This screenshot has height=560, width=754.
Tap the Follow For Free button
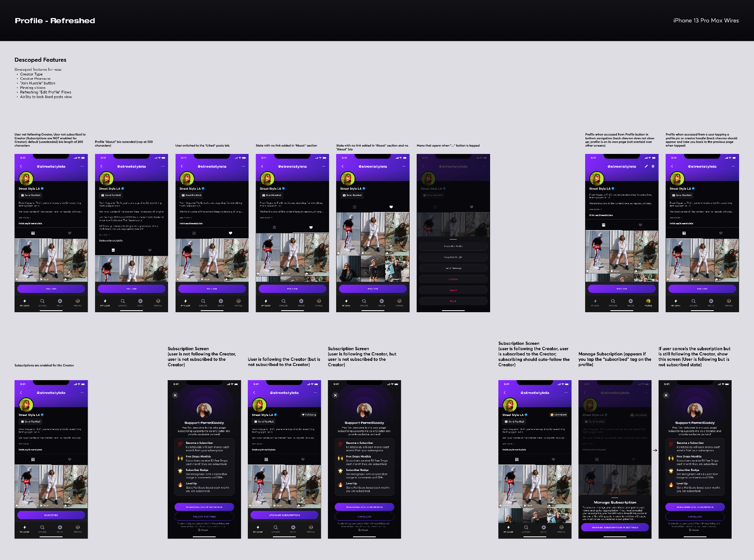204,517
